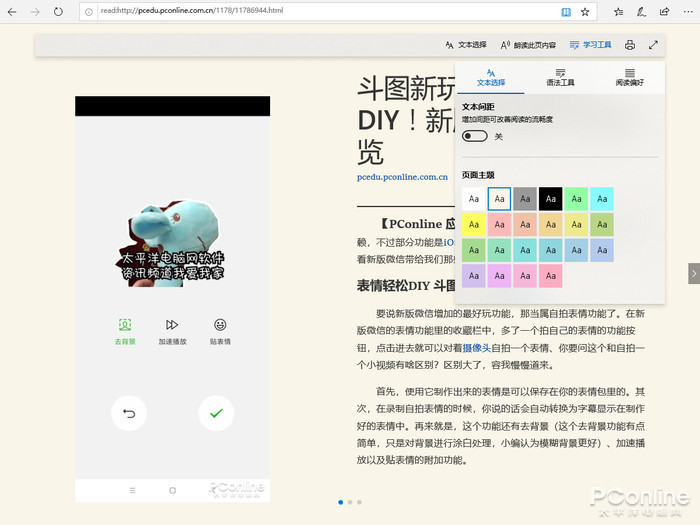
Task: Reload the page with refresh icon
Action: click(x=58, y=12)
